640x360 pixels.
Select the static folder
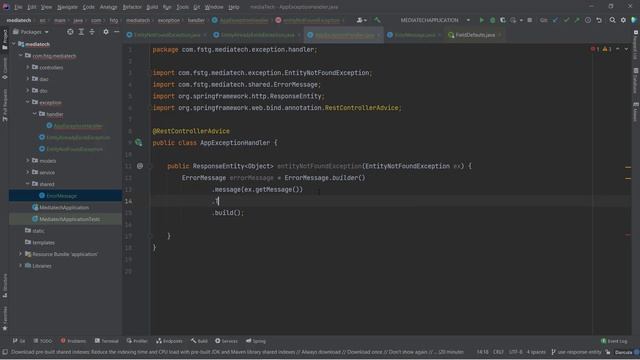(38, 231)
